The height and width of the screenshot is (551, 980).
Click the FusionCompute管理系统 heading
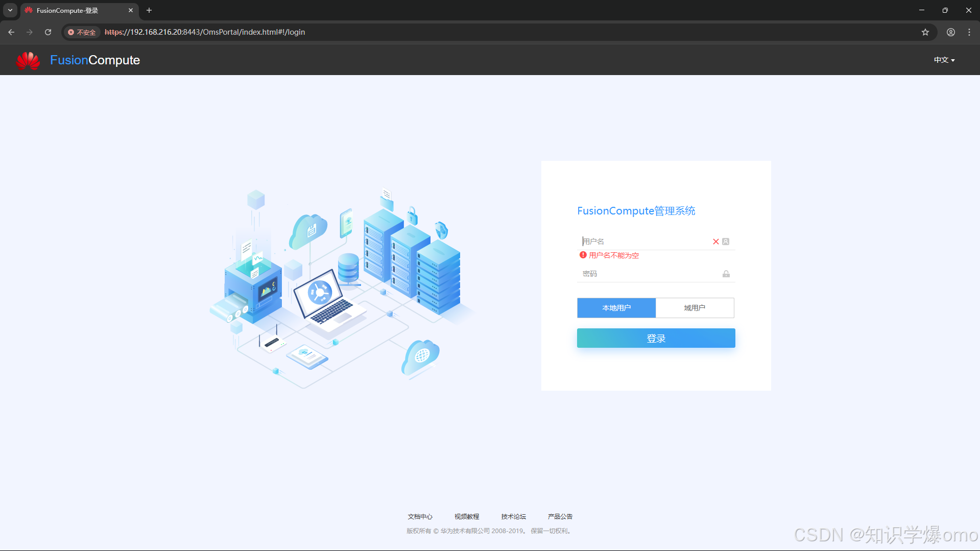pos(636,211)
